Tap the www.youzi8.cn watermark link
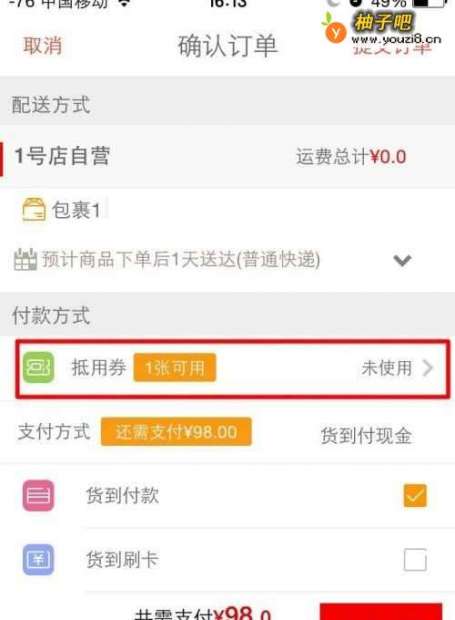This screenshot has height=620, width=455. point(396,39)
